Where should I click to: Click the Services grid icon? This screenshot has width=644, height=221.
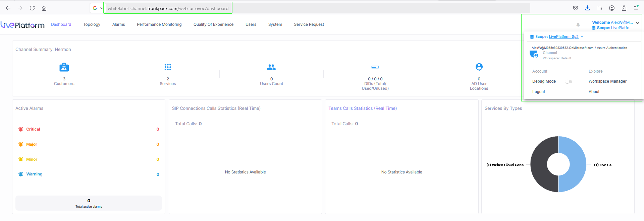point(168,67)
